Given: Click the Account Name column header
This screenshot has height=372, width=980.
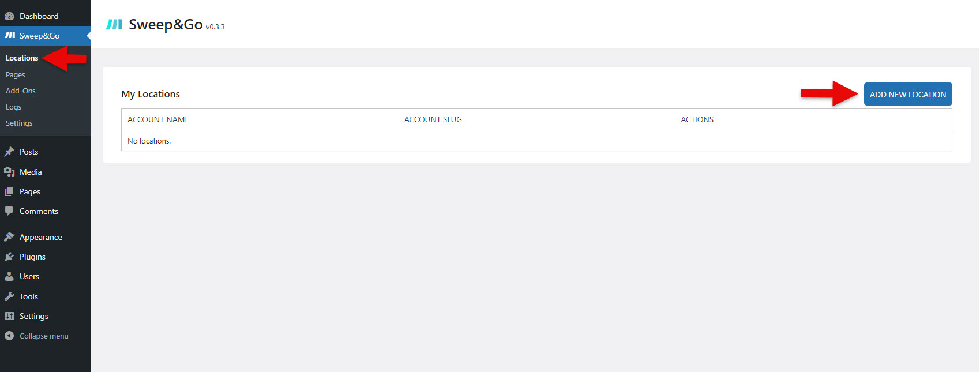Looking at the screenshot, I should tap(158, 119).
